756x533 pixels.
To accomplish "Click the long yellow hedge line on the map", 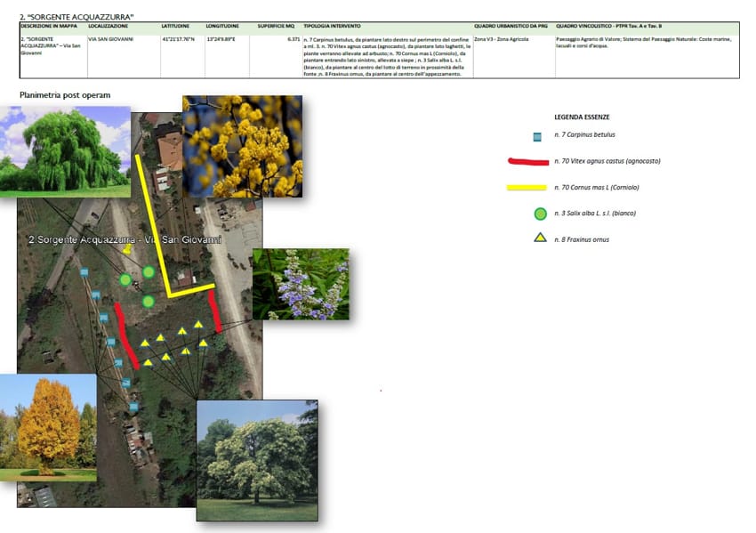I will click(152, 222).
